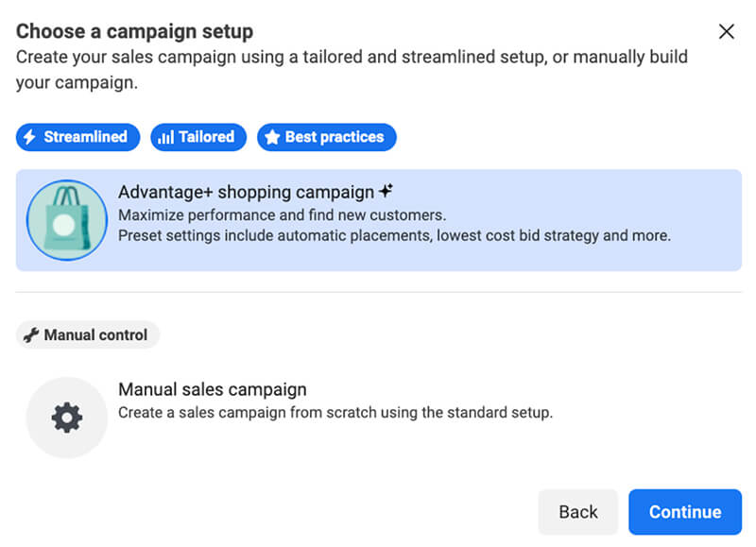Click the lightning bolt icon in Streamlined
756x547 pixels.
coord(31,137)
